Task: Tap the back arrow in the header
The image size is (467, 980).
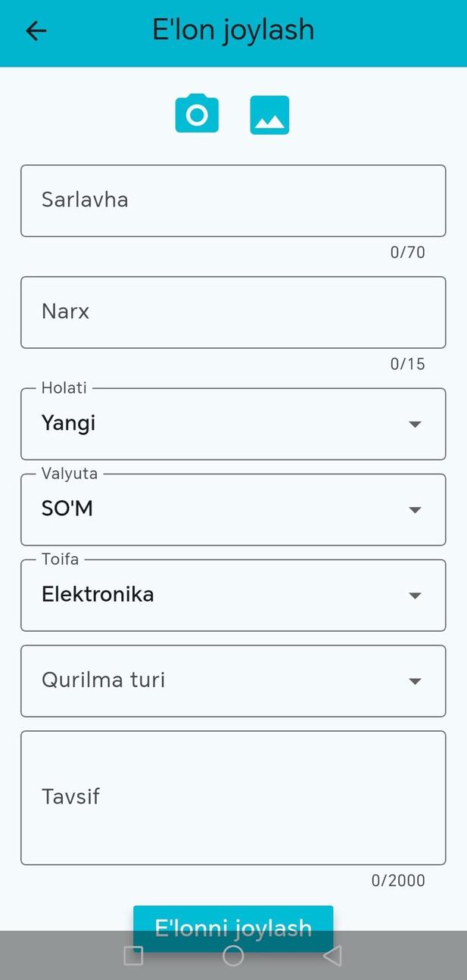Action: tap(36, 30)
